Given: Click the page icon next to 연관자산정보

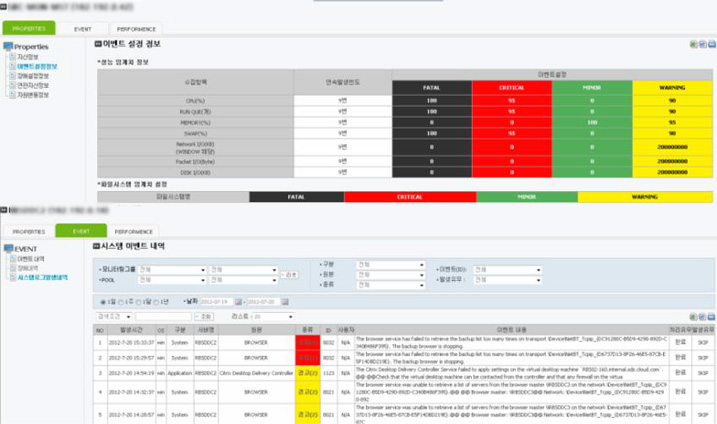Looking at the screenshot, I should (x=13, y=86).
